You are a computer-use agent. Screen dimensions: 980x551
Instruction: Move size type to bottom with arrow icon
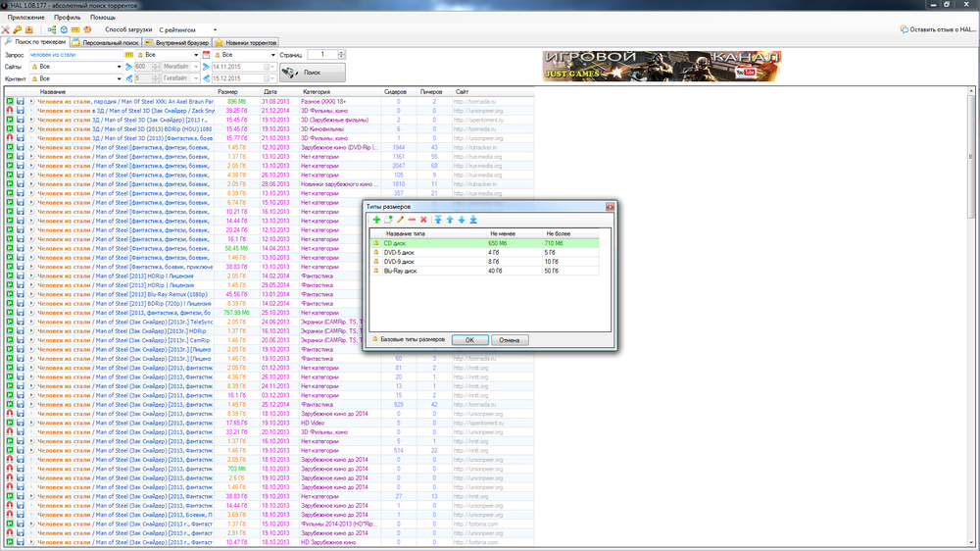473,220
